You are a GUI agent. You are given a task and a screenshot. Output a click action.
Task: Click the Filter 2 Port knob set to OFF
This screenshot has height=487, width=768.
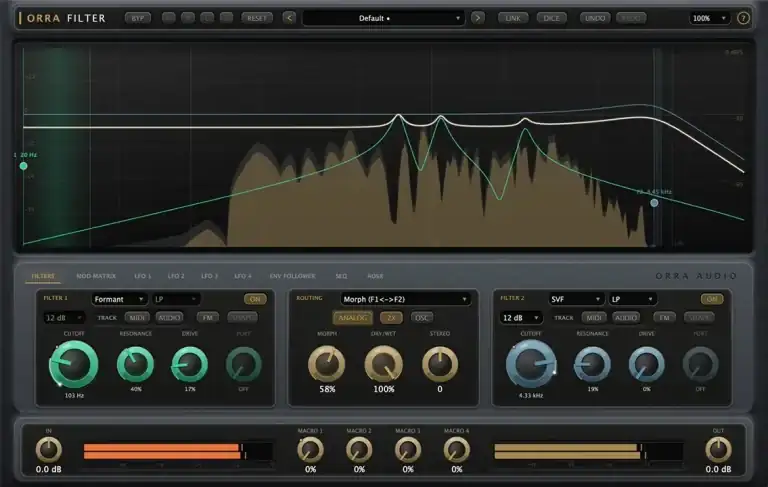(x=700, y=365)
